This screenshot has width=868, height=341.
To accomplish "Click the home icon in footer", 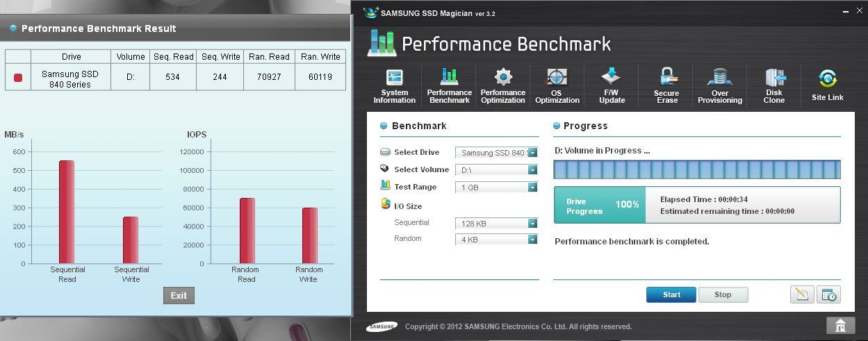I will (840, 326).
